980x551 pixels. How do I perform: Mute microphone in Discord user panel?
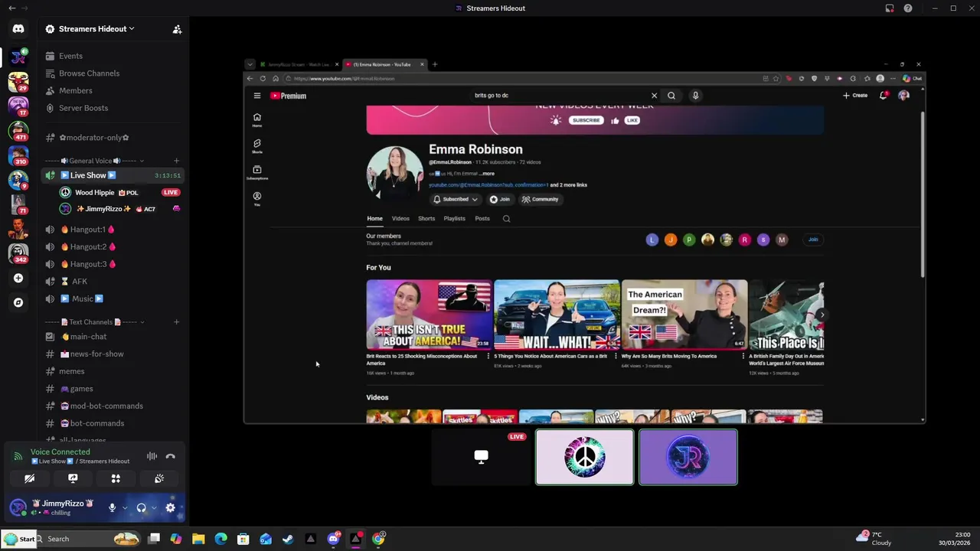click(112, 507)
